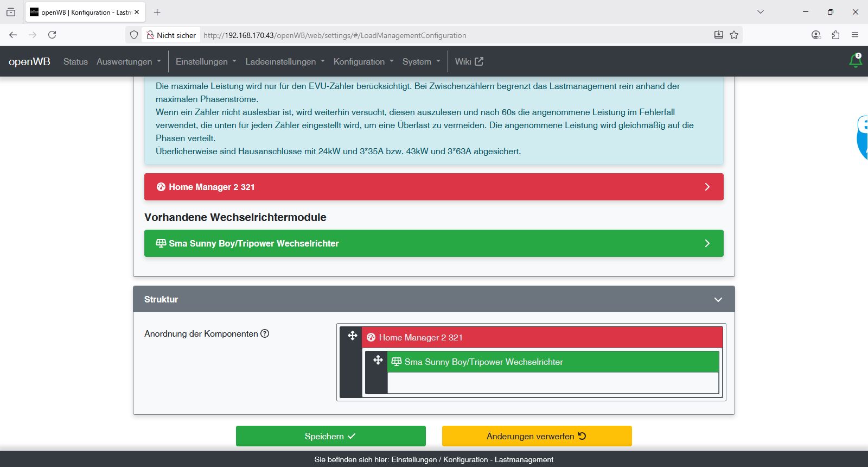
Task: Expand the Home Manager 2 321 card chevron
Action: tap(707, 187)
